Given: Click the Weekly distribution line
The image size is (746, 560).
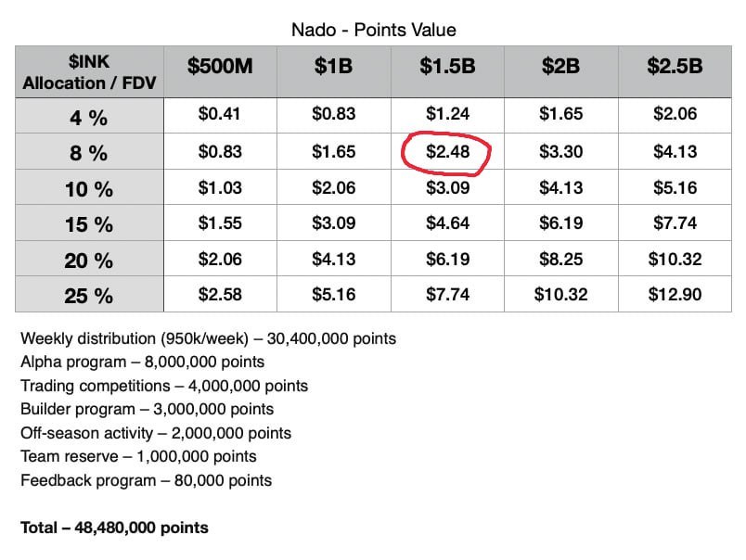Looking at the screenshot, I should 209,338.
